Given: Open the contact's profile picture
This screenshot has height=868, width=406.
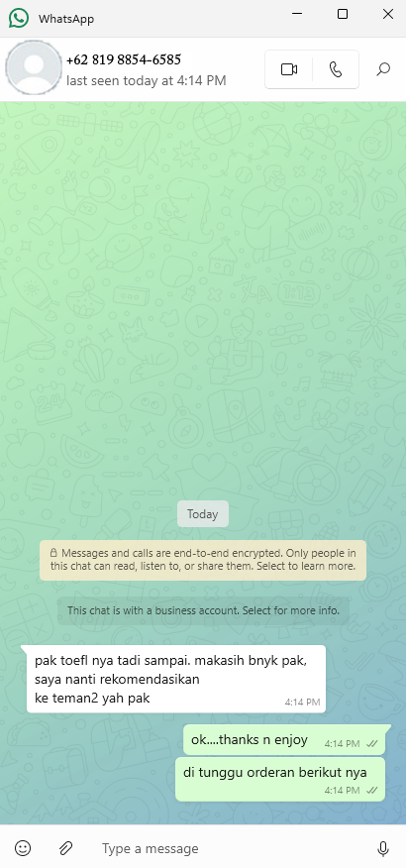Looking at the screenshot, I should point(34,68).
